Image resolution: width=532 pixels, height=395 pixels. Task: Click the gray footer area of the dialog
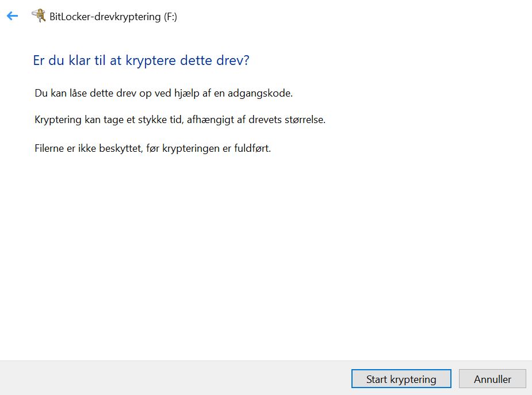173,379
